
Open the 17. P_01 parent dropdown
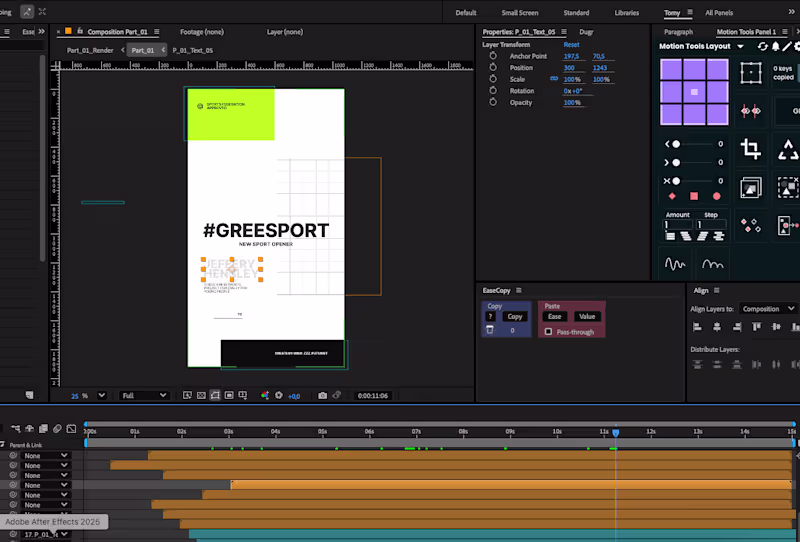(45, 534)
